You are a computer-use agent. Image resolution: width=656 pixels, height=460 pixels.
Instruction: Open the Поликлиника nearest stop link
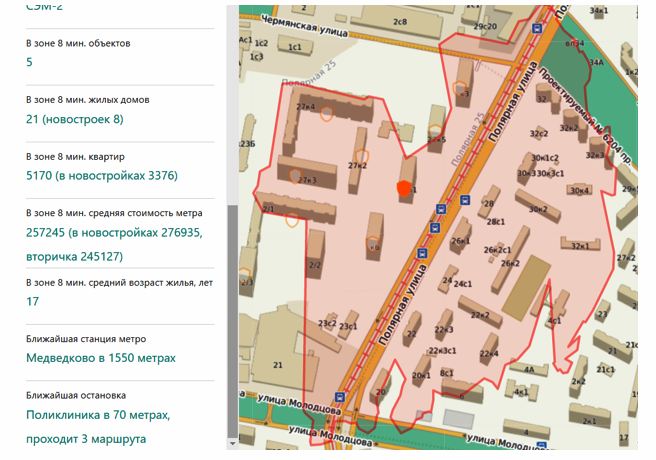pyautogui.click(x=98, y=414)
